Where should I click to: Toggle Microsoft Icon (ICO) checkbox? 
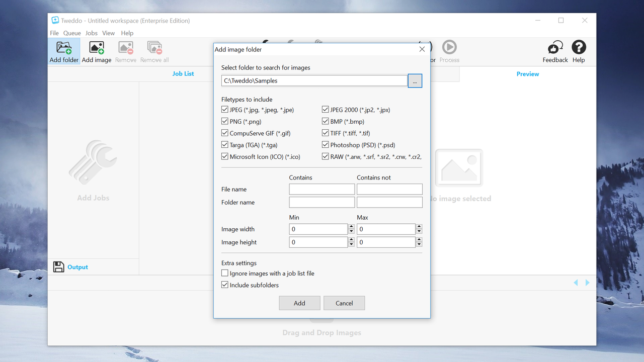pos(225,156)
